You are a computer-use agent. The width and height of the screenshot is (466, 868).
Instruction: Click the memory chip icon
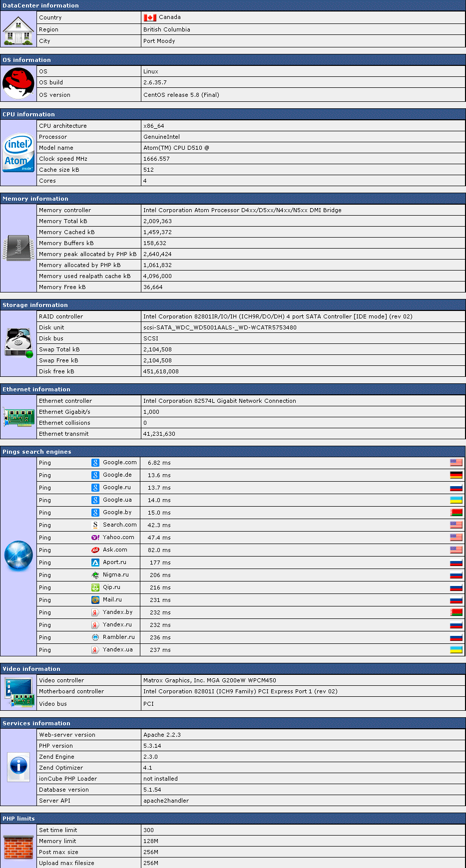point(18,248)
